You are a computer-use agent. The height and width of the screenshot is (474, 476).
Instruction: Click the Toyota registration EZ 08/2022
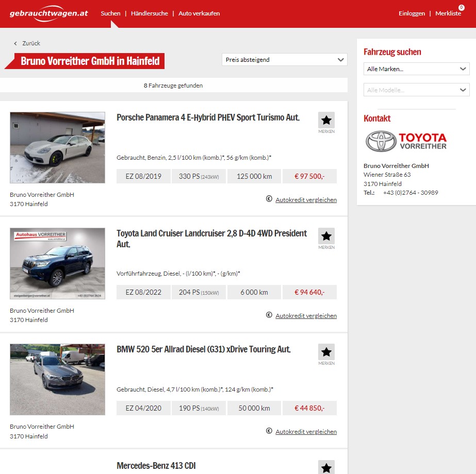point(143,292)
